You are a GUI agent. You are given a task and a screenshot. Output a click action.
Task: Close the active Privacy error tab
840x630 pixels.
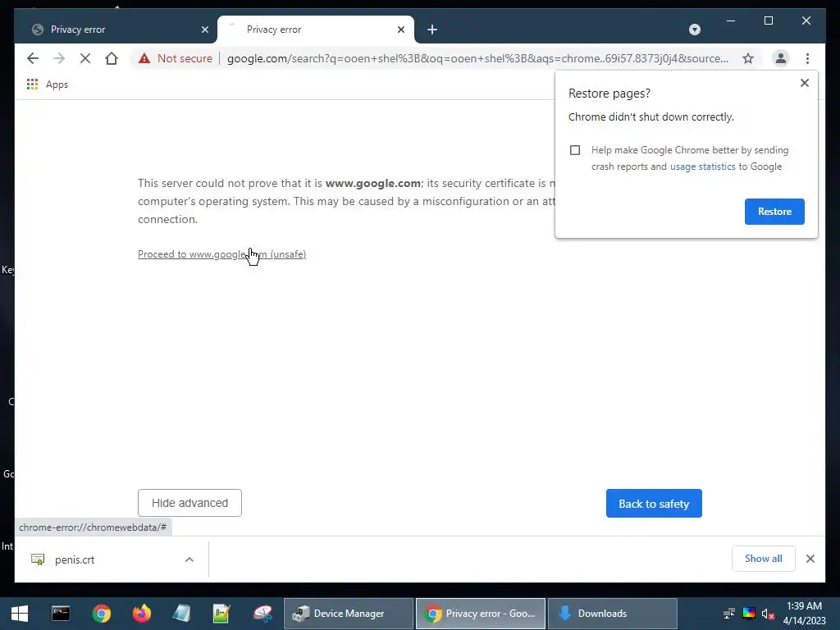pyautogui.click(x=400, y=30)
